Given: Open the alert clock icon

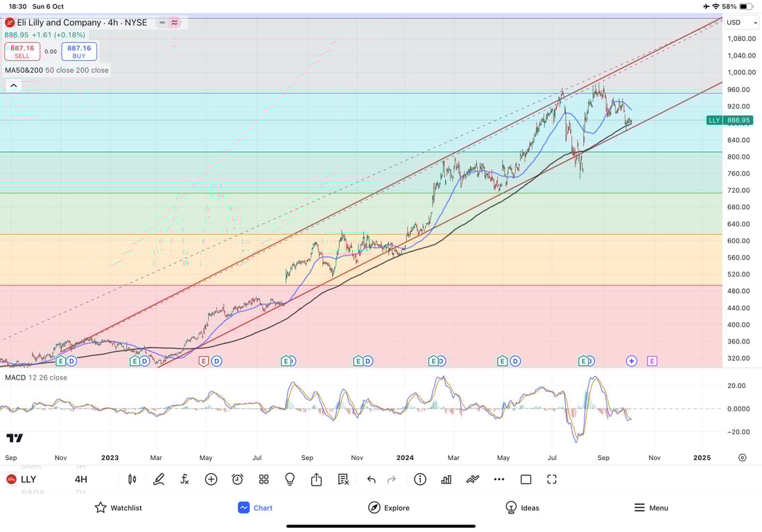Looking at the screenshot, I should pyautogui.click(x=237, y=479).
